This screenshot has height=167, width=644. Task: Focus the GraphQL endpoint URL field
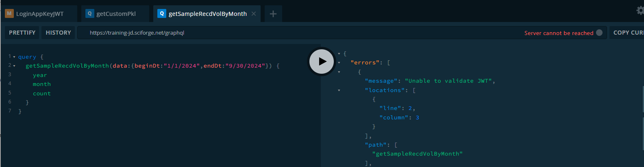coord(285,33)
